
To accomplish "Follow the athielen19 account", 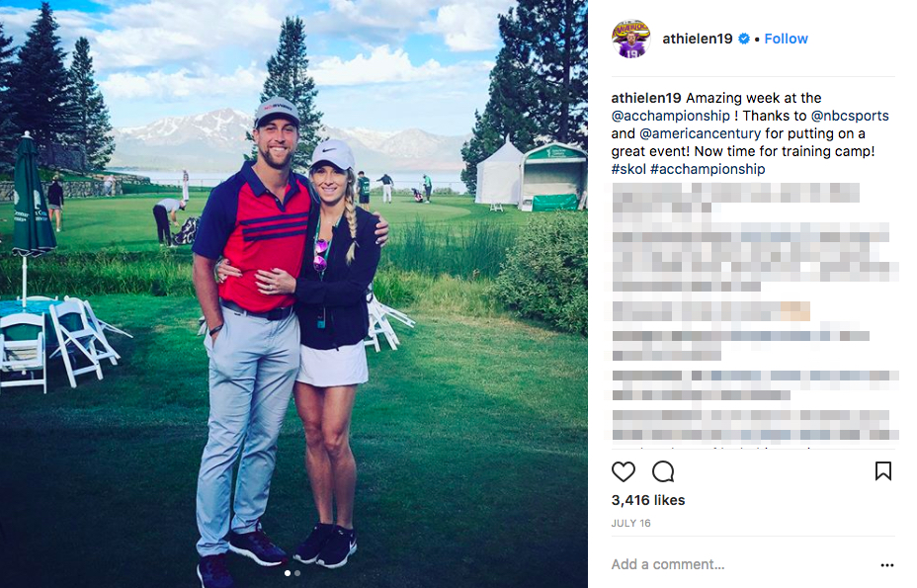I will (x=786, y=39).
